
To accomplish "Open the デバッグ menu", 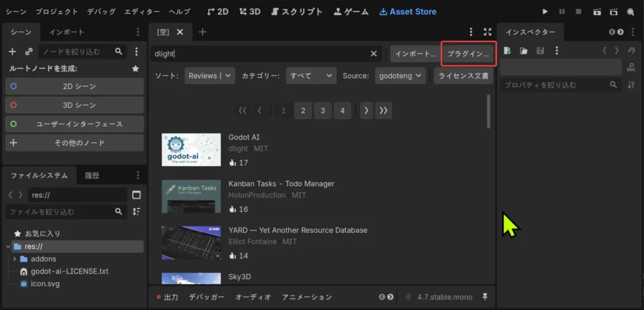I will pyautogui.click(x=101, y=11).
